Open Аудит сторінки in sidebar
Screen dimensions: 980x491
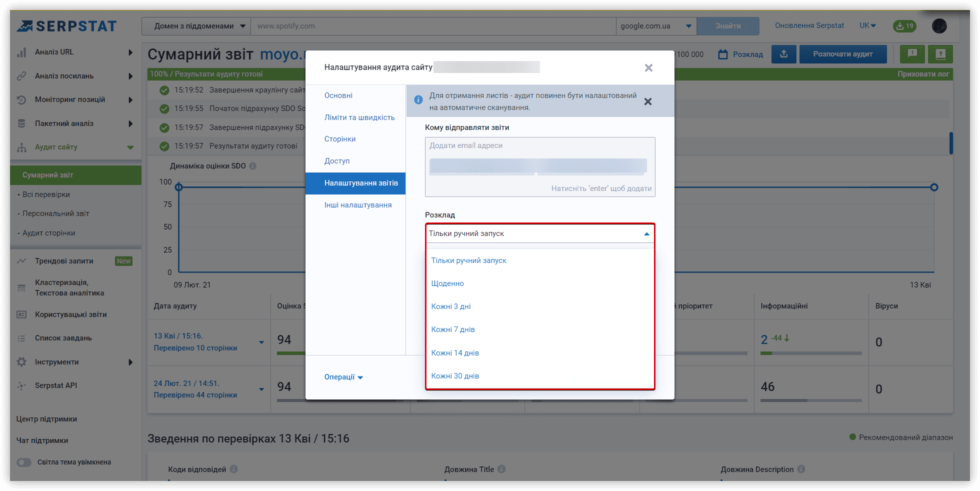click(48, 233)
